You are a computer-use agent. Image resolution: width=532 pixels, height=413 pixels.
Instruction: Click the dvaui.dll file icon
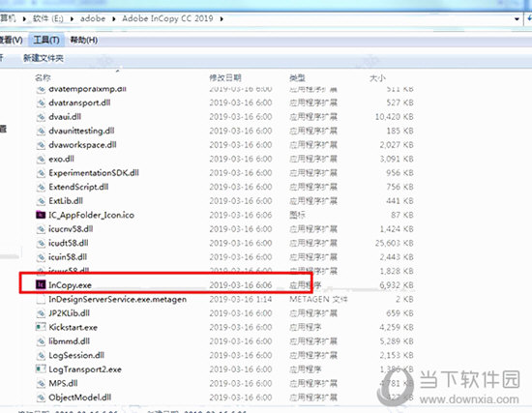41,117
